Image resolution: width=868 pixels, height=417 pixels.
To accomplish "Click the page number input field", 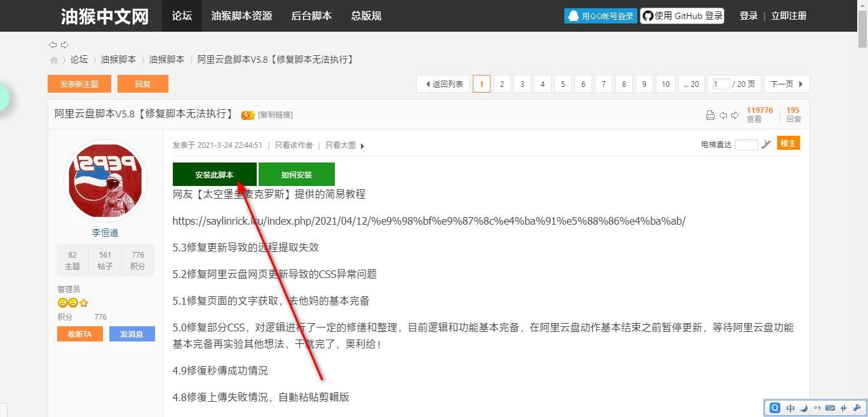I will tap(721, 84).
